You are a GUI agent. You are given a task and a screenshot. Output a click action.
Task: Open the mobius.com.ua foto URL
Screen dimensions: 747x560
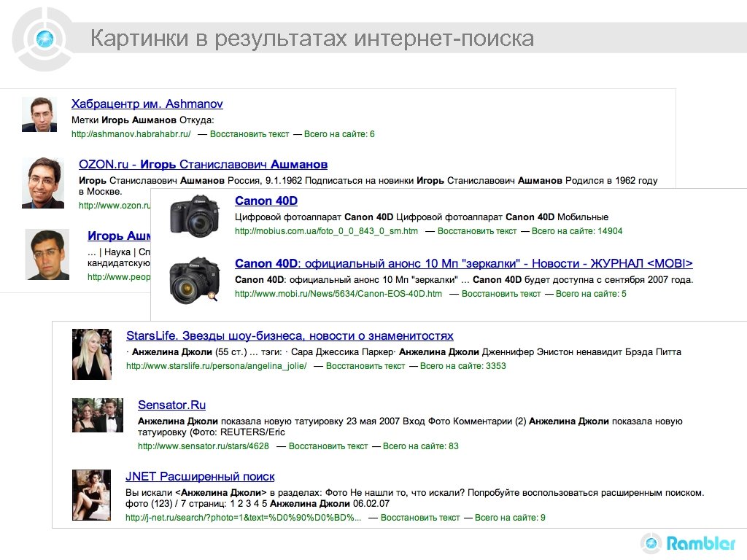click(x=326, y=231)
